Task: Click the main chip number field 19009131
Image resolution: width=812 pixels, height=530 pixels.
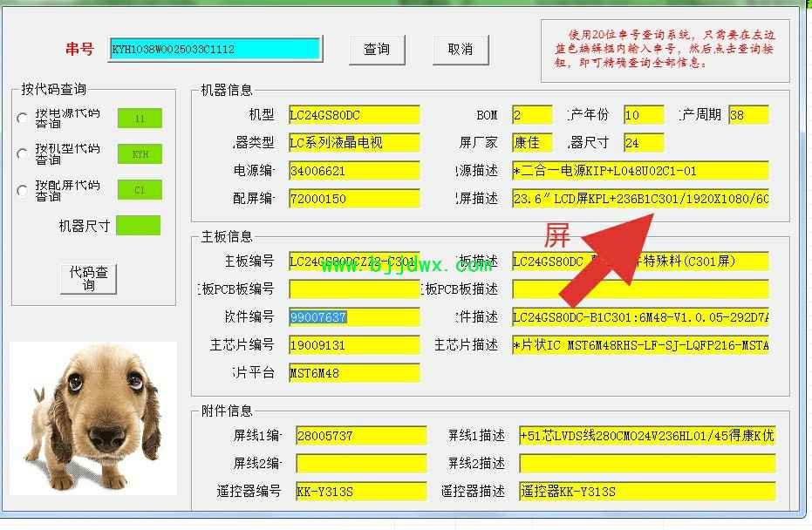Action: (354, 345)
